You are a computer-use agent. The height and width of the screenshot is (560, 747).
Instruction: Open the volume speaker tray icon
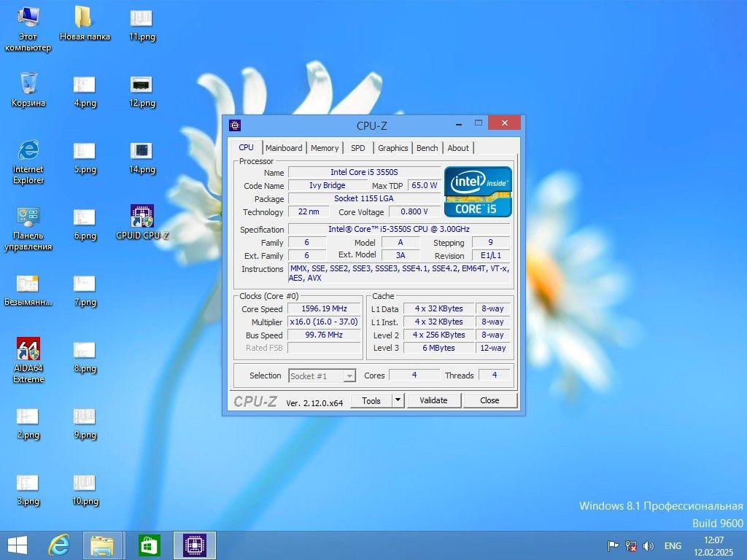pyautogui.click(x=648, y=545)
